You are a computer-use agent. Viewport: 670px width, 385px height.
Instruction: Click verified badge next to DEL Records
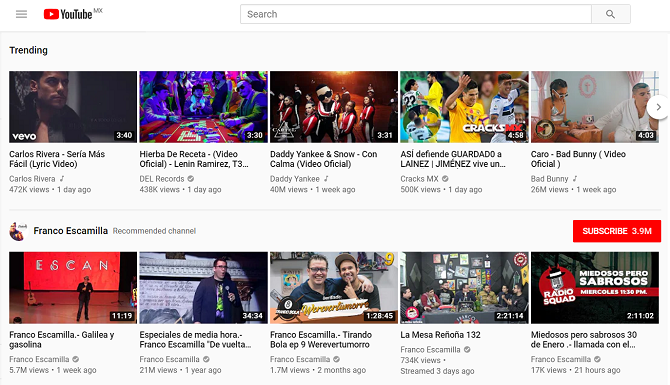point(191,179)
